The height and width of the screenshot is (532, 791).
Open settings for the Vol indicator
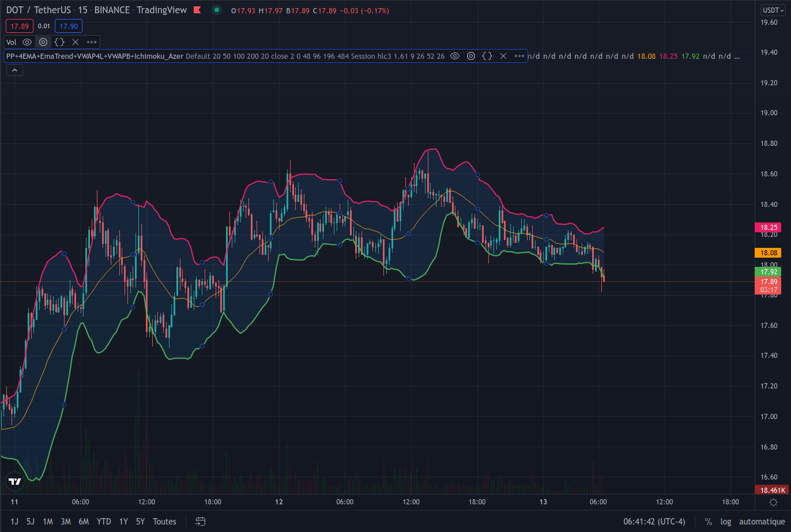click(x=43, y=41)
